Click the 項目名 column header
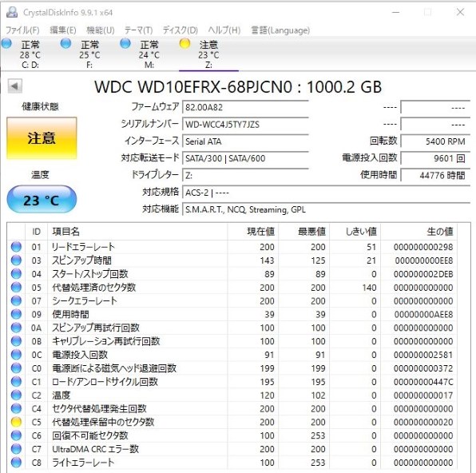Image resolution: width=476 pixels, height=473 pixels. (137, 232)
